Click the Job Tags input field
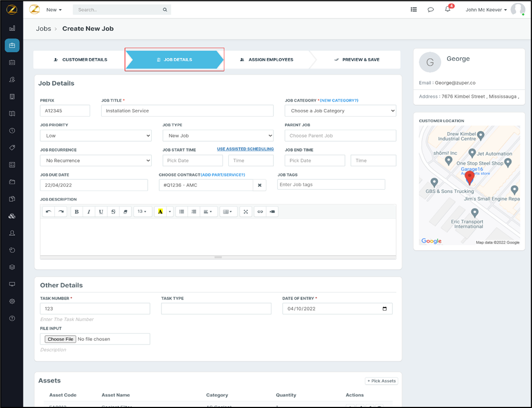 [x=331, y=185]
